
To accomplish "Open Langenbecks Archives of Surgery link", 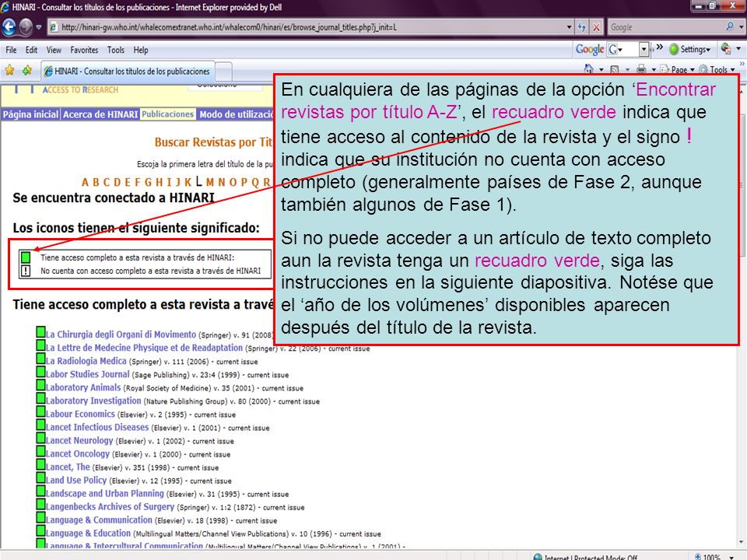I will pos(110,507).
